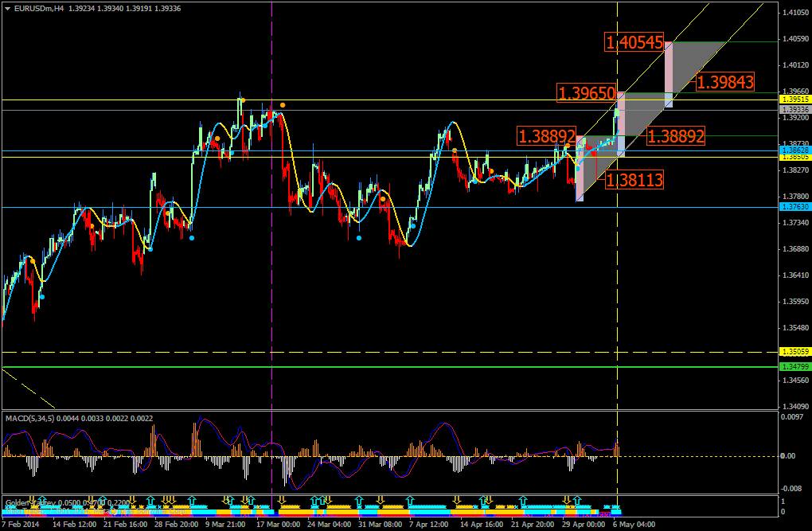Image resolution: width=812 pixels, height=531 pixels.
Task: Click the 7 Feb 2014 date label
Action: (20, 525)
